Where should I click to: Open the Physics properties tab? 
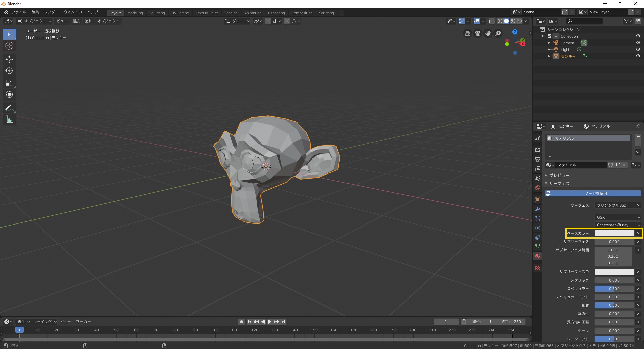coord(538,228)
